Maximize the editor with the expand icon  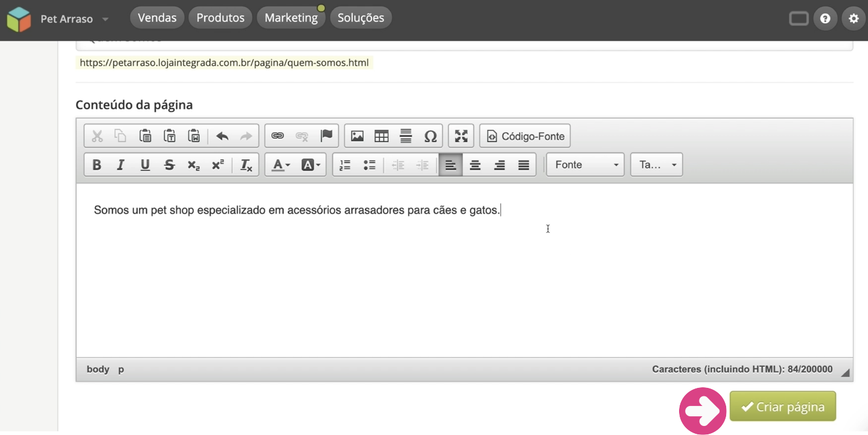461,136
